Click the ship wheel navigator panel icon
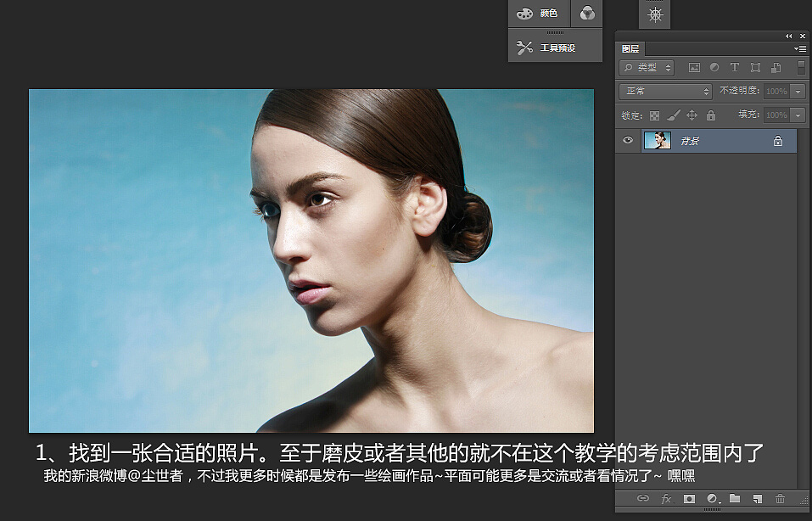The height and width of the screenshot is (521, 812). point(655,14)
